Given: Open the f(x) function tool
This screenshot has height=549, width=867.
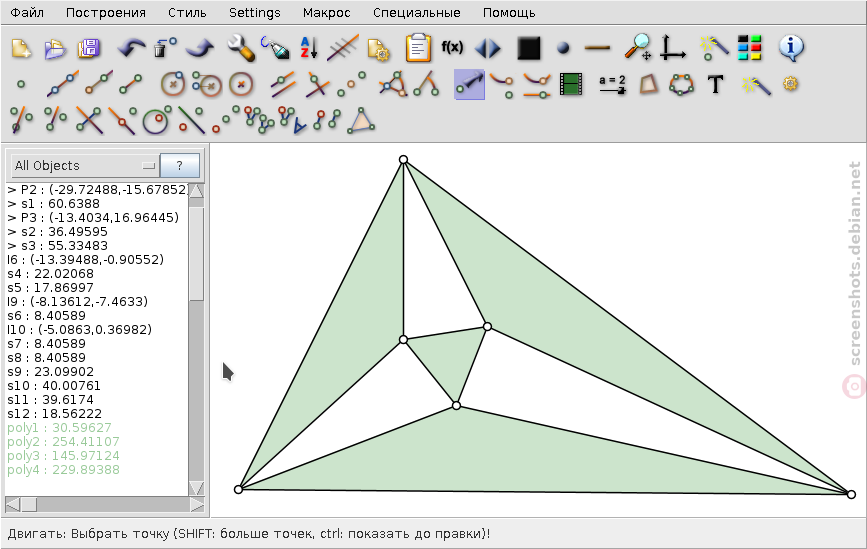Looking at the screenshot, I should point(452,48).
